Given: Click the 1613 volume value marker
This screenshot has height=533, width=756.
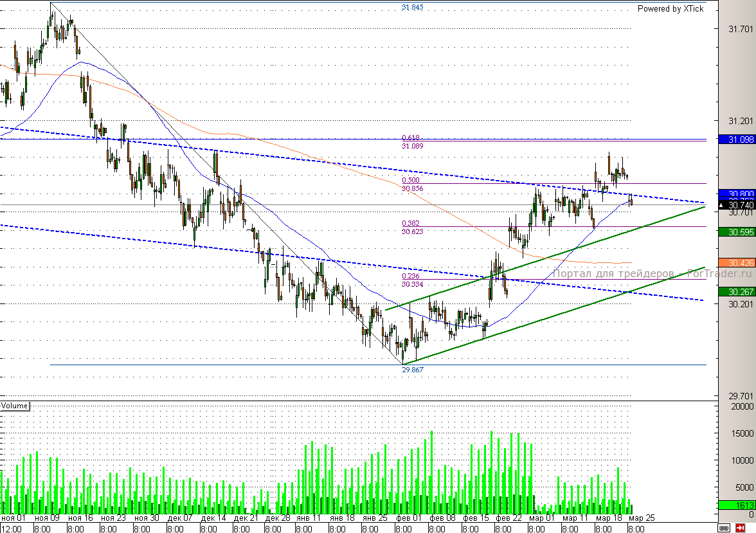Looking at the screenshot, I should point(737,505).
